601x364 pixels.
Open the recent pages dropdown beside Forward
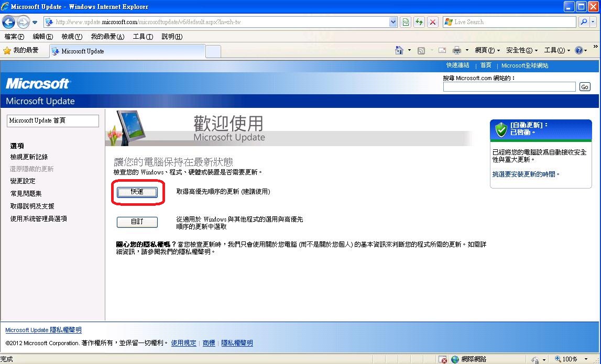pos(35,22)
